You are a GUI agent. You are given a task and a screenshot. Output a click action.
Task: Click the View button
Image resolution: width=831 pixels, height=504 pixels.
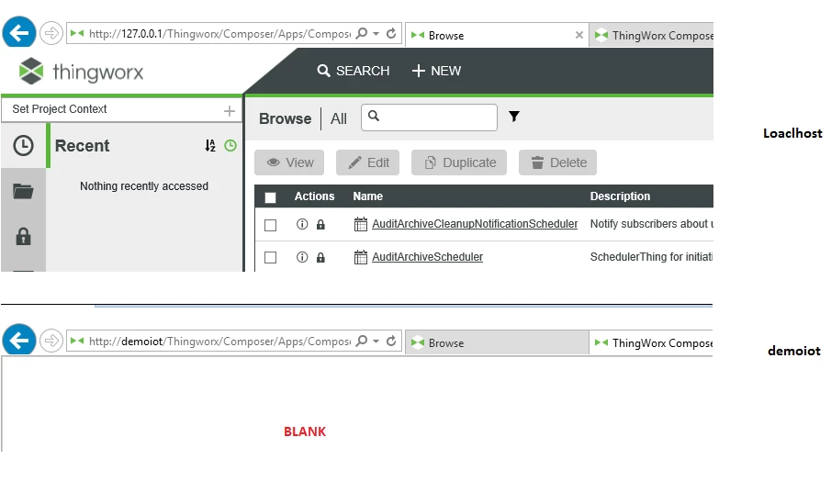(x=289, y=162)
